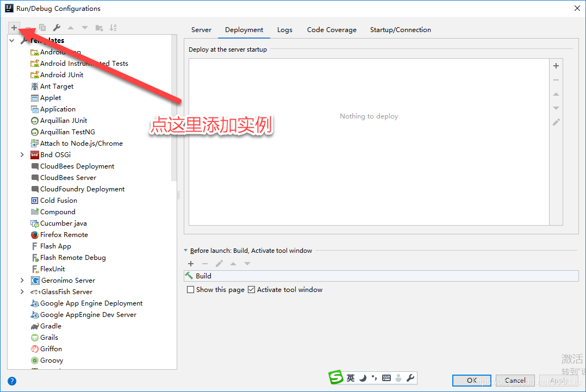
Task: Select the Build task row
Action: point(381,276)
